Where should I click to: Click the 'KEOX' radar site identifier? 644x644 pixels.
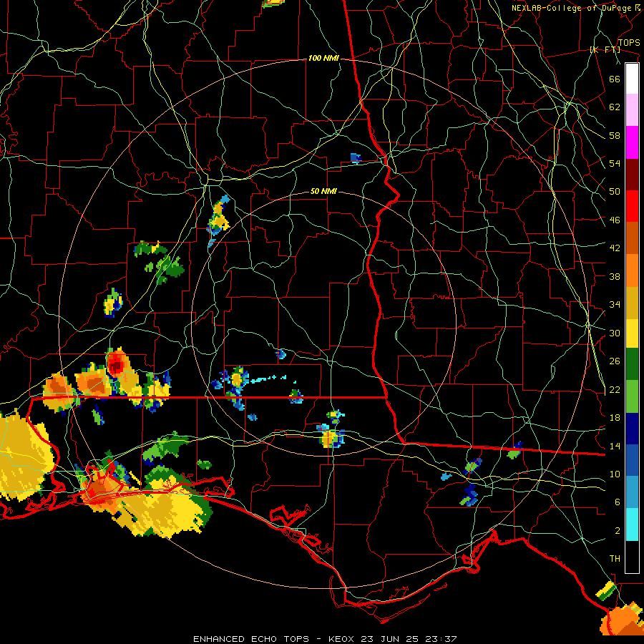point(342,639)
